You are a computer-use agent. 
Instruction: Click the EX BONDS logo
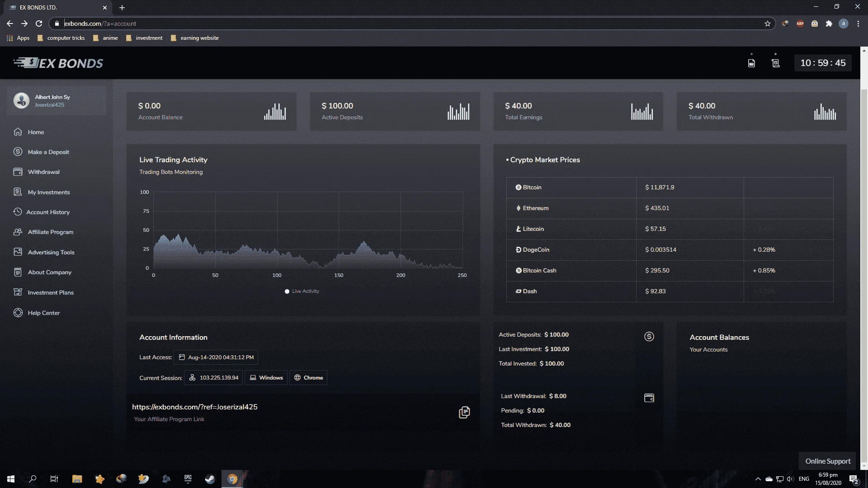coord(58,63)
